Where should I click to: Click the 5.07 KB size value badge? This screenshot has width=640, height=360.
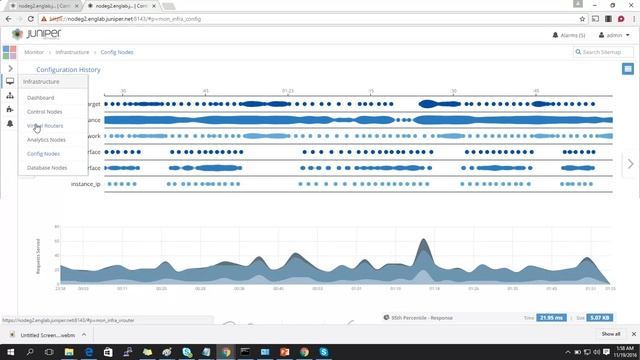point(600,318)
